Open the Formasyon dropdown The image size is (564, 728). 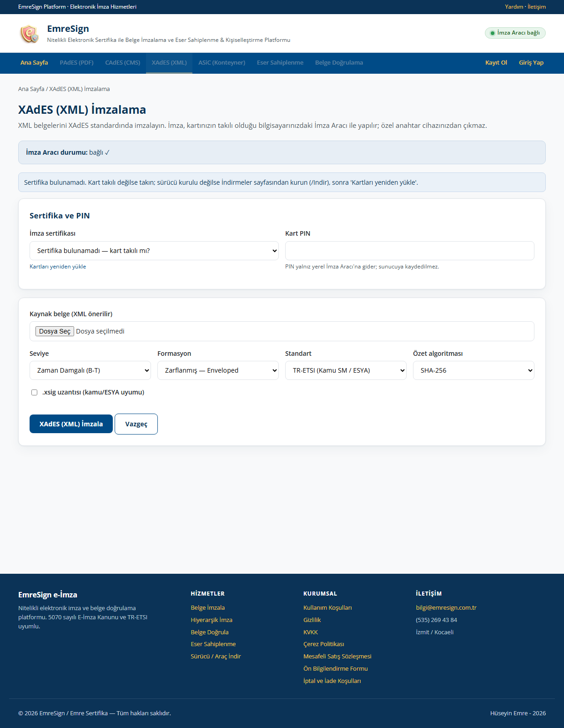pos(218,370)
